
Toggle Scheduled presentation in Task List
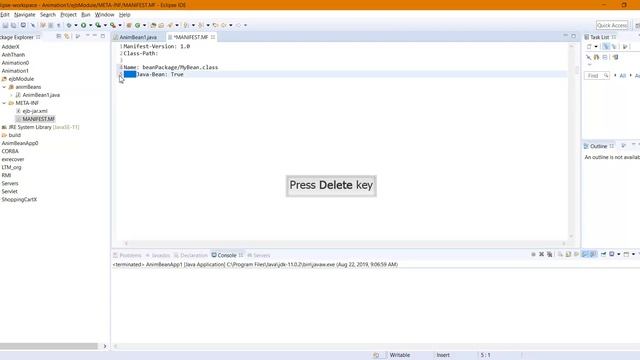point(614,47)
